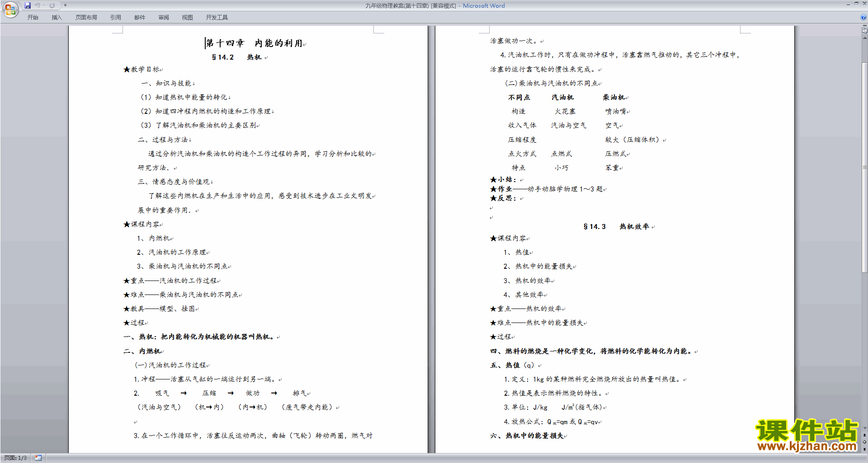Select the 邮件 ribbon tab
This screenshot has width=868, height=463.
(x=140, y=17)
